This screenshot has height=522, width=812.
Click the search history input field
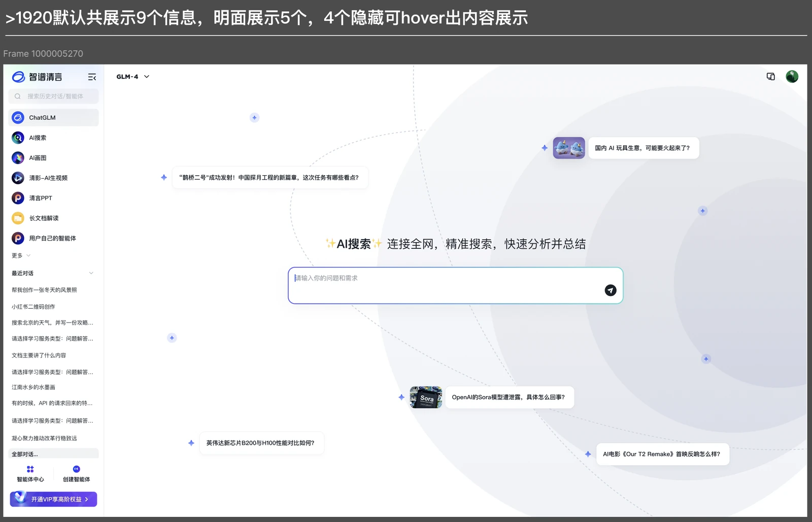[53, 96]
